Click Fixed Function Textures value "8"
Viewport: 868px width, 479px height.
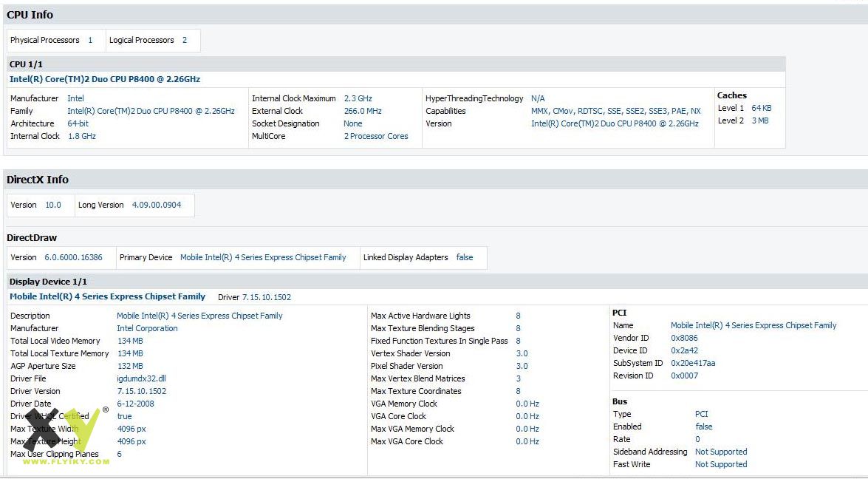click(x=518, y=341)
